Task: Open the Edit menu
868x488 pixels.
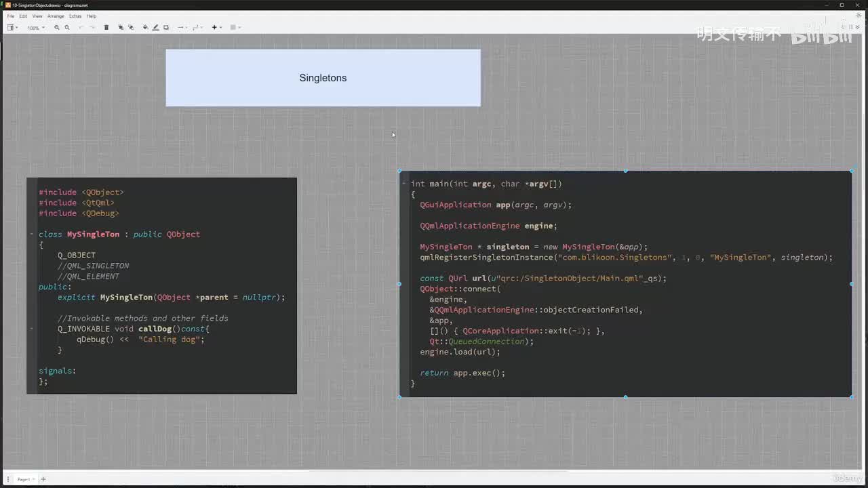Action: tap(23, 16)
